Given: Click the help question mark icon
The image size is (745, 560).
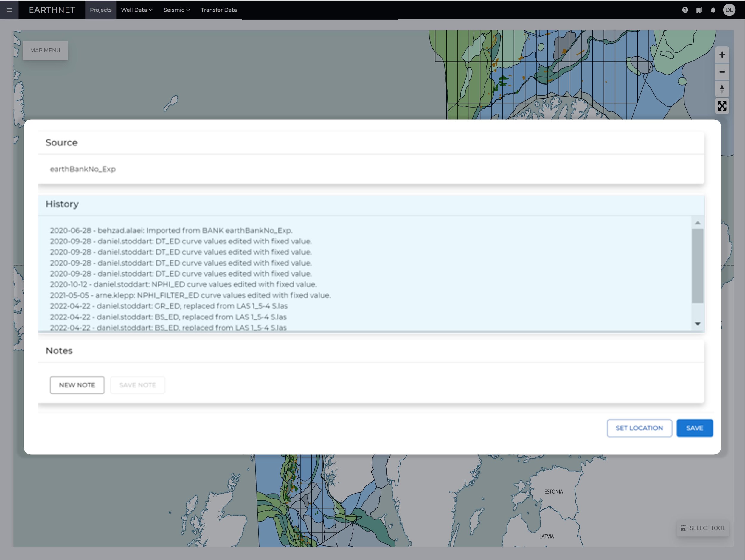Looking at the screenshot, I should tap(685, 10).
